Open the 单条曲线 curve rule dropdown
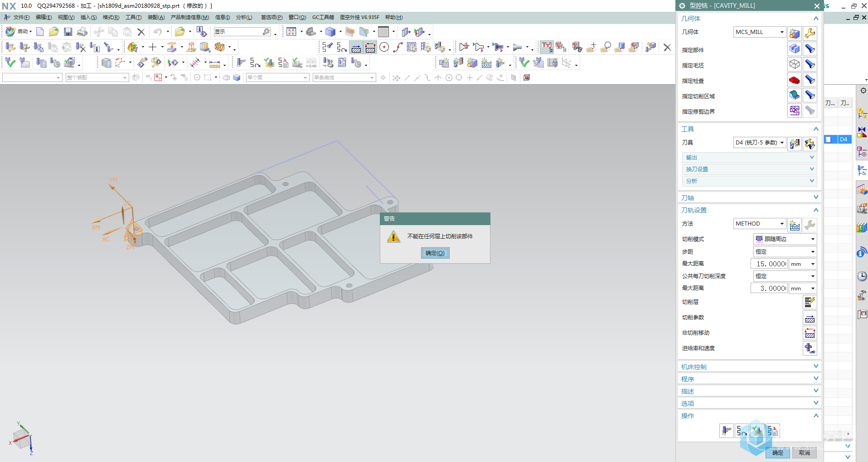Screen dimensions: 868x462 pos(344,77)
